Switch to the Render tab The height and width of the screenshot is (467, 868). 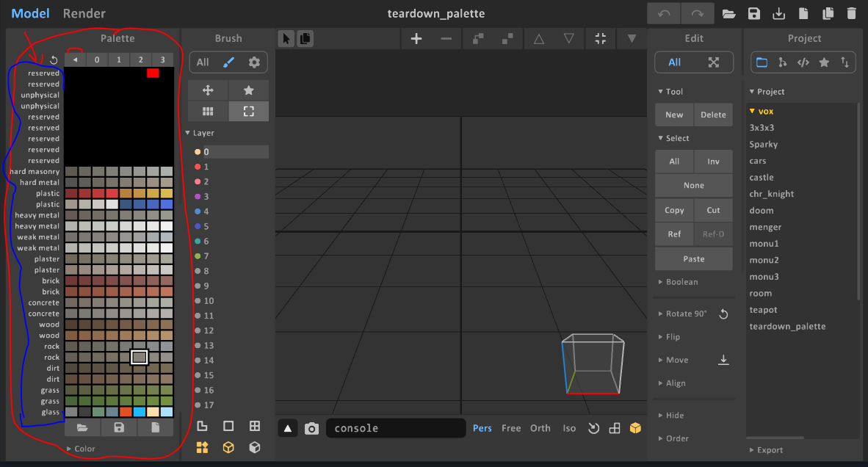click(84, 13)
